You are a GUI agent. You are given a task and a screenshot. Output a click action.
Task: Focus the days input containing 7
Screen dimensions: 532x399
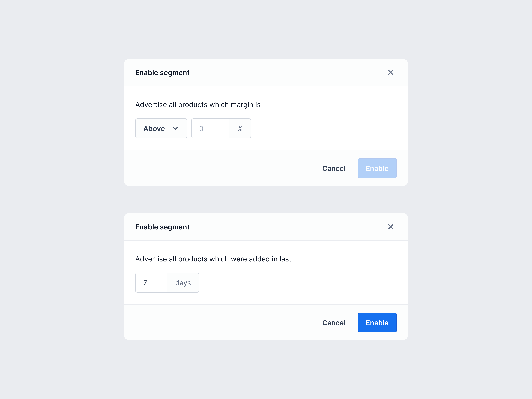[x=151, y=283]
